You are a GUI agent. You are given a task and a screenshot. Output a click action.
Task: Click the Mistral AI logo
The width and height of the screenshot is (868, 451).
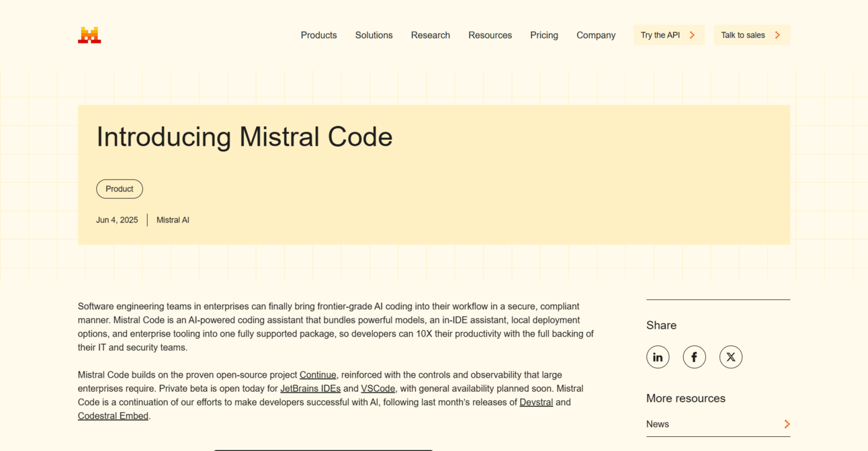[89, 35]
